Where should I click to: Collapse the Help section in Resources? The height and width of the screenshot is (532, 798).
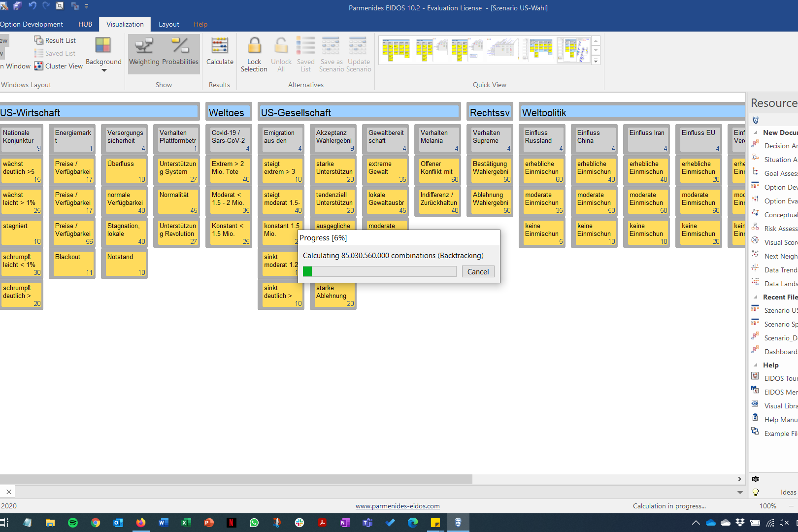tap(756, 365)
